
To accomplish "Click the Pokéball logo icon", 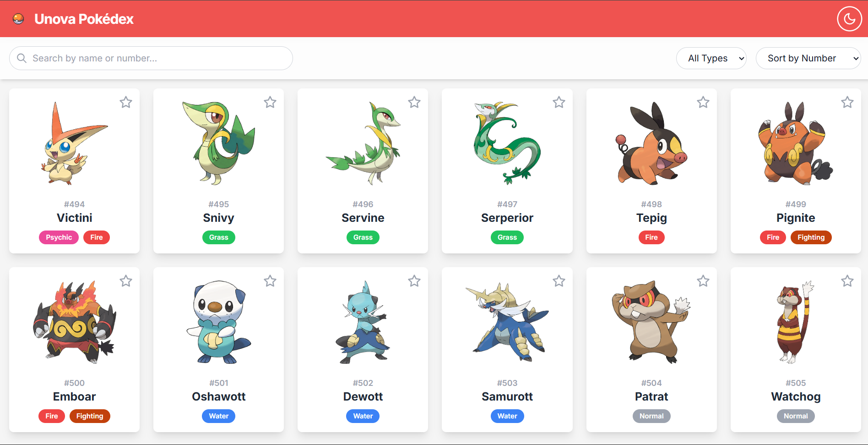I will click(x=18, y=19).
